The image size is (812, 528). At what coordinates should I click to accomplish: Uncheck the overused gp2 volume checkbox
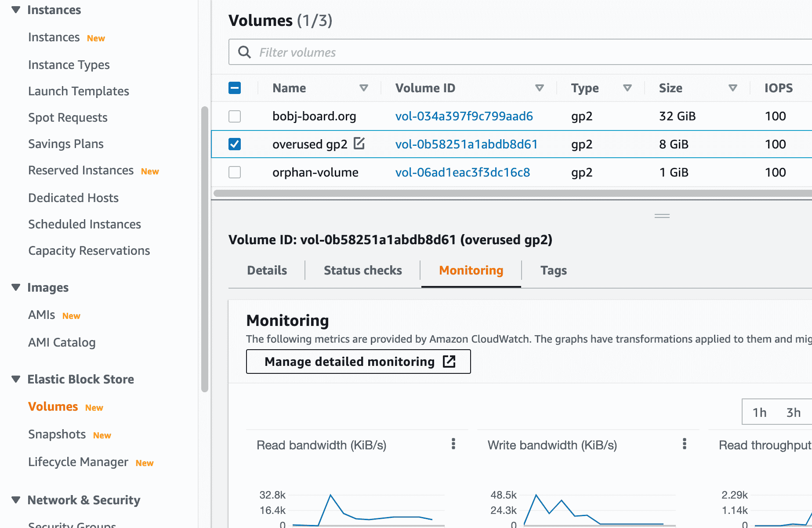click(235, 144)
